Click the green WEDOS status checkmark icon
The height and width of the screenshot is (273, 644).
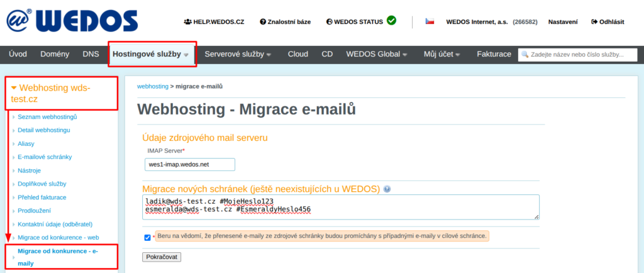click(x=391, y=21)
